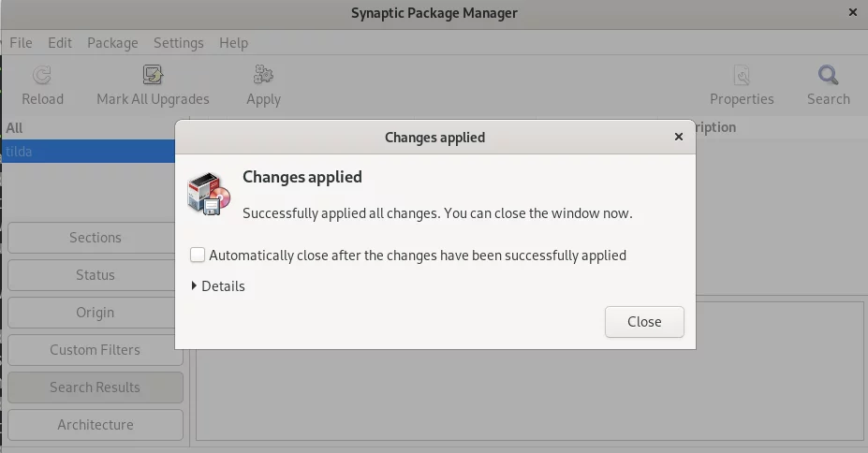Screen dimensions: 868x453
Task: Select the Sections filter button
Action: point(96,238)
